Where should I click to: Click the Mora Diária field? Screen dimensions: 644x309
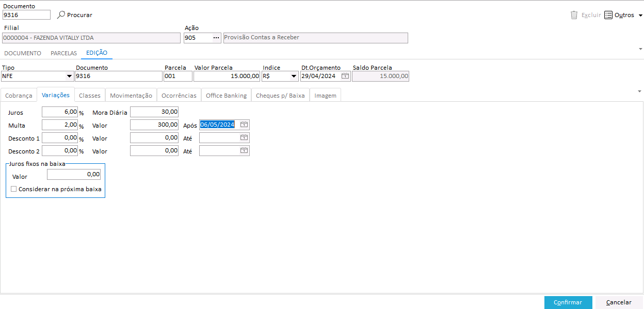coord(154,112)
